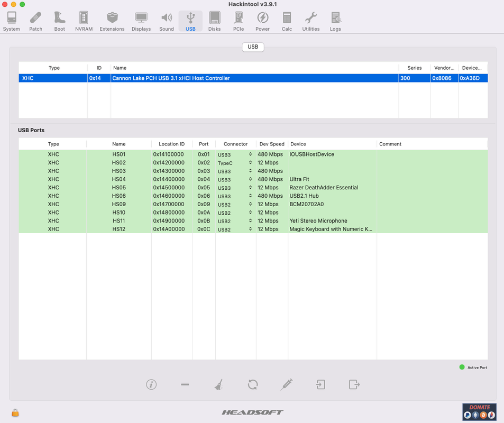Open the Power section
The height and width of the screenshot is (423, 504).
[263, 22]
